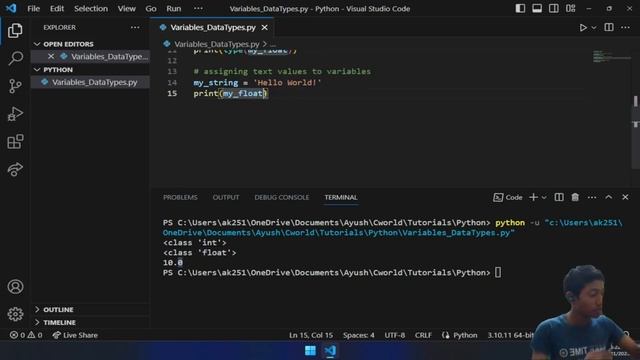Change indentation via Spaces: 4

(x=358, y=335)
